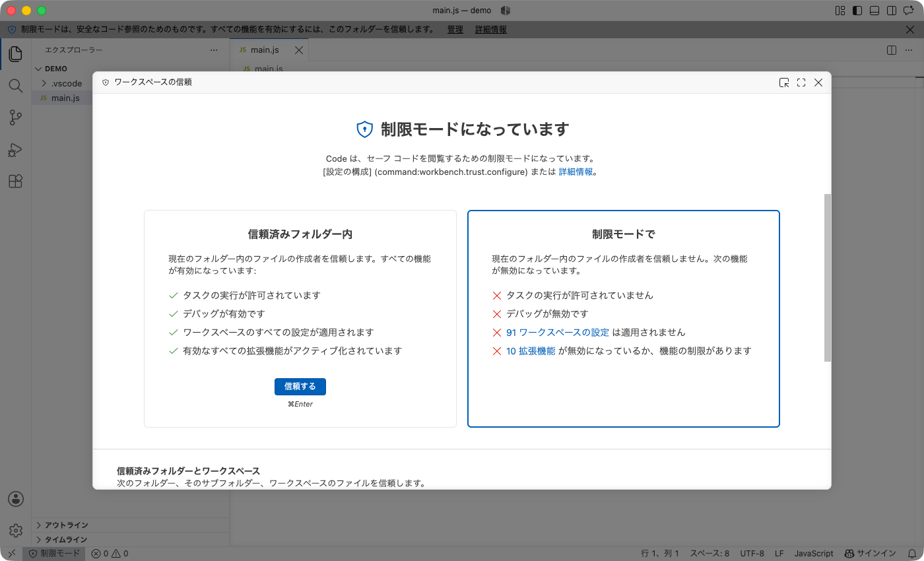Split the editor right
The width and height of the screenshot is (924, 561).
click(891, 50)
